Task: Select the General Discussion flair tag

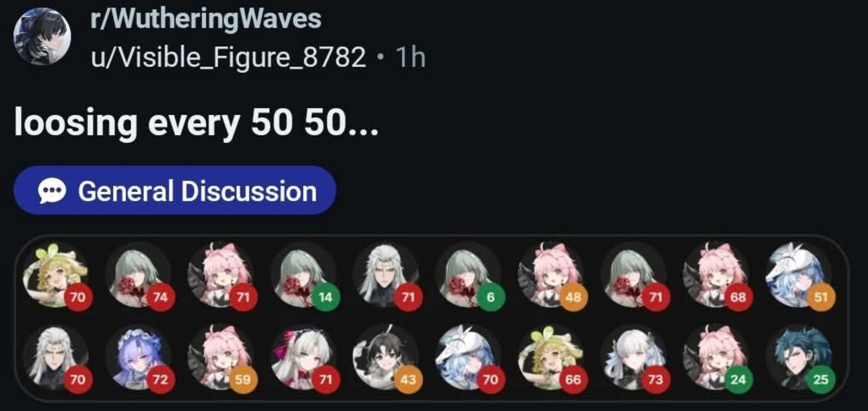Action: tap(175, 190)
